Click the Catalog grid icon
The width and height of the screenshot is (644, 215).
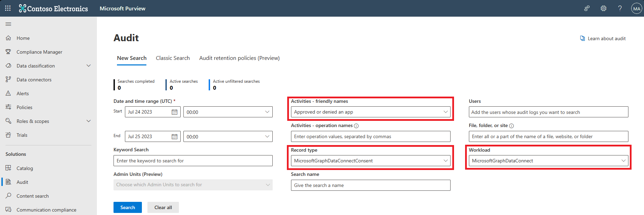[8, 168]
